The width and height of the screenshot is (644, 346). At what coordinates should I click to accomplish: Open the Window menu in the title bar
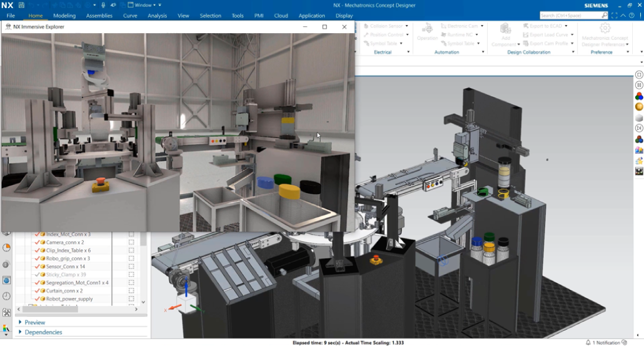pos(142,5)
